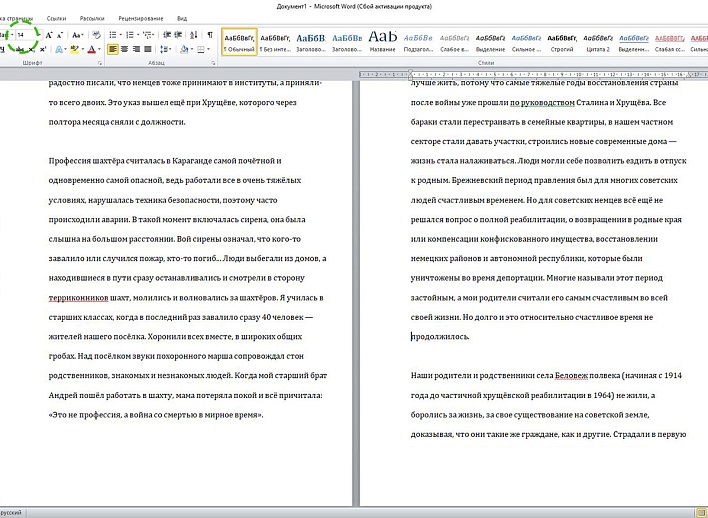708x518 pixels.
Task: Toggle align text right
Action: pyautogui.click(x=136, y=49)
